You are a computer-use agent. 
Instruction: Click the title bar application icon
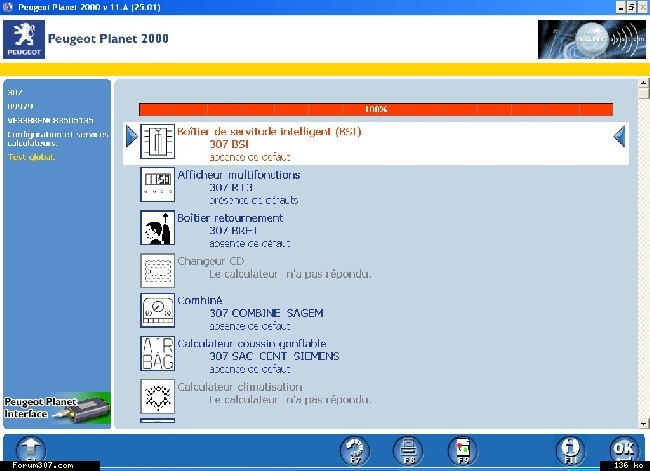click(x=8, y=7)
